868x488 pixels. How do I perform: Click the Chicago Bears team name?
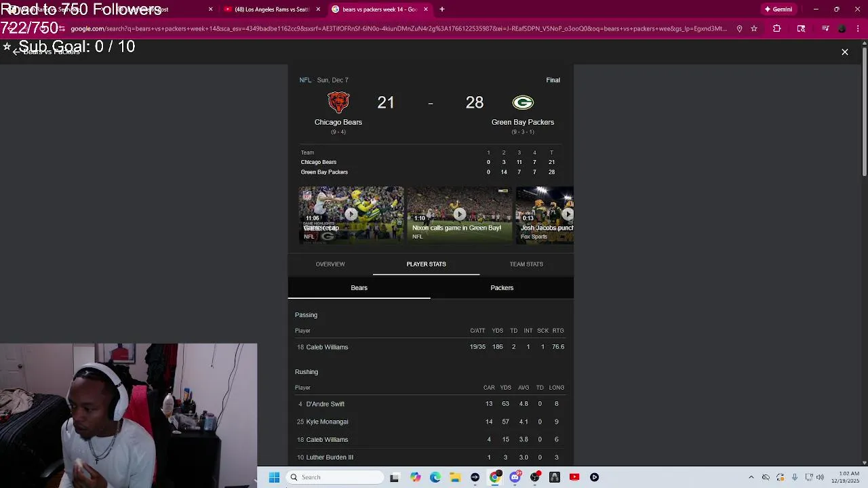(338, 122)
